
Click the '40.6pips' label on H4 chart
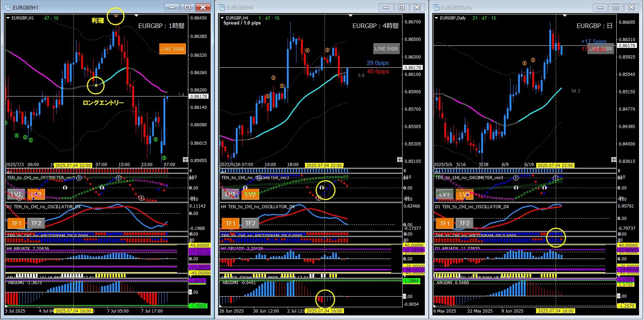378,71
